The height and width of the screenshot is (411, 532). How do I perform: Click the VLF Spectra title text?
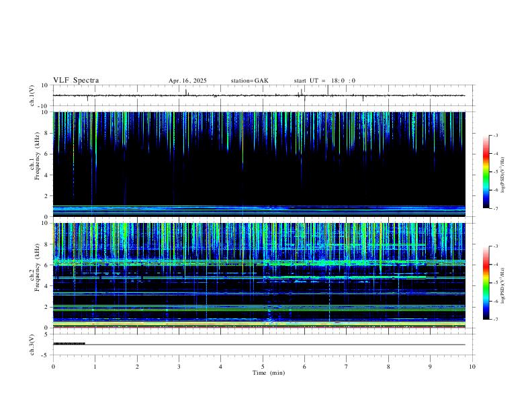(x=76, y=81)
